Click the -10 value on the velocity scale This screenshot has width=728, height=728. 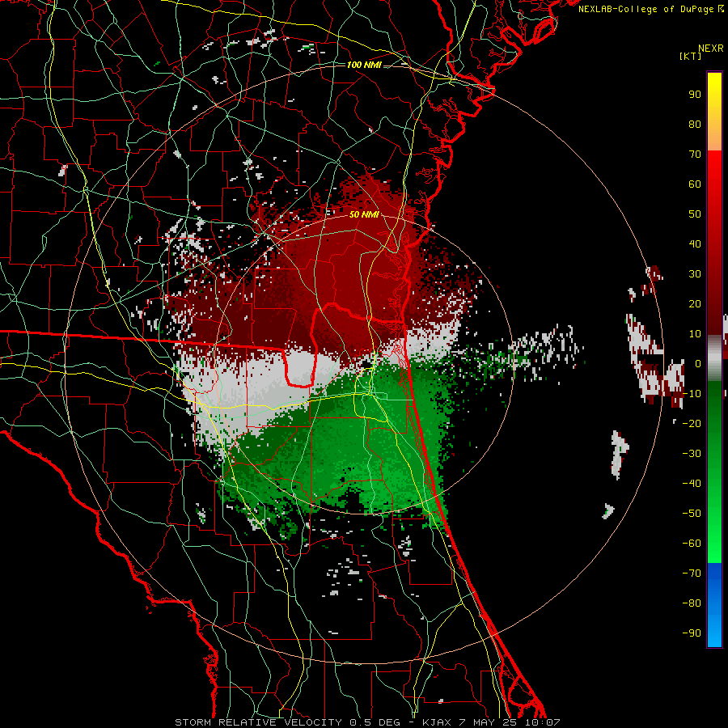click(x=692, y=394)
